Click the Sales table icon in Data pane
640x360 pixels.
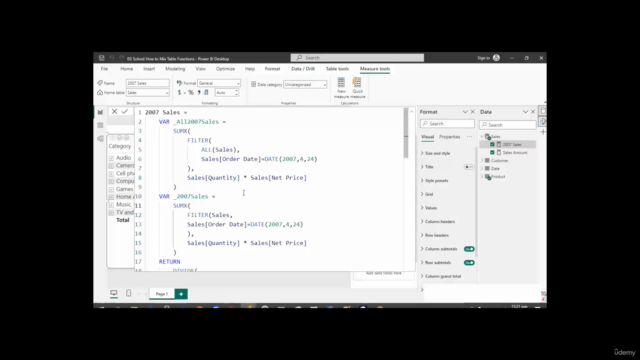click(488, 137)
